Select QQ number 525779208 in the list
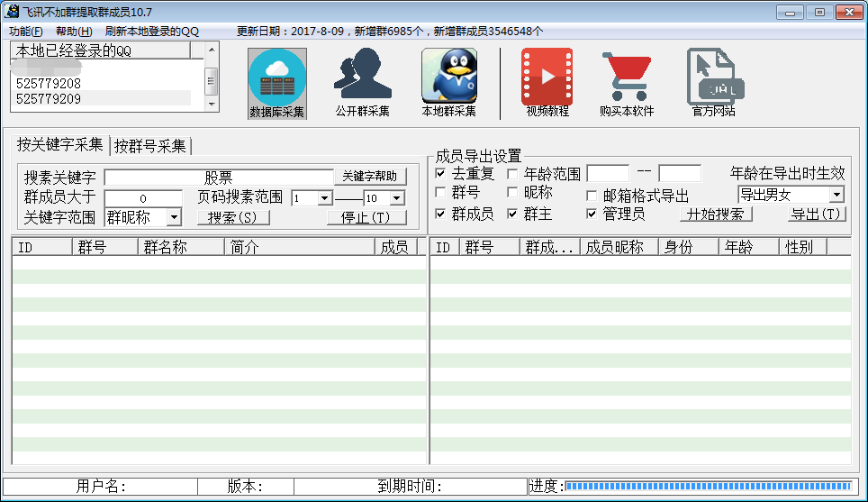The width and height of the screenshot is (868, 502). 48,84
